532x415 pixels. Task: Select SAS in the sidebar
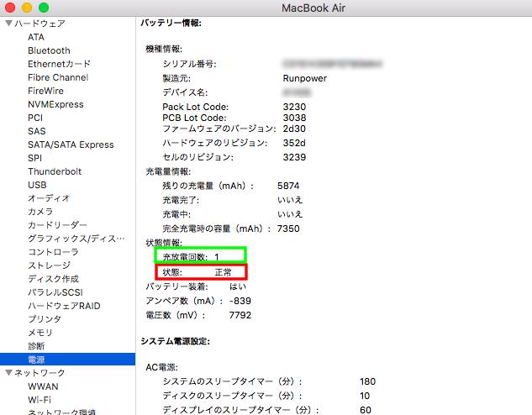click(37, 131)
